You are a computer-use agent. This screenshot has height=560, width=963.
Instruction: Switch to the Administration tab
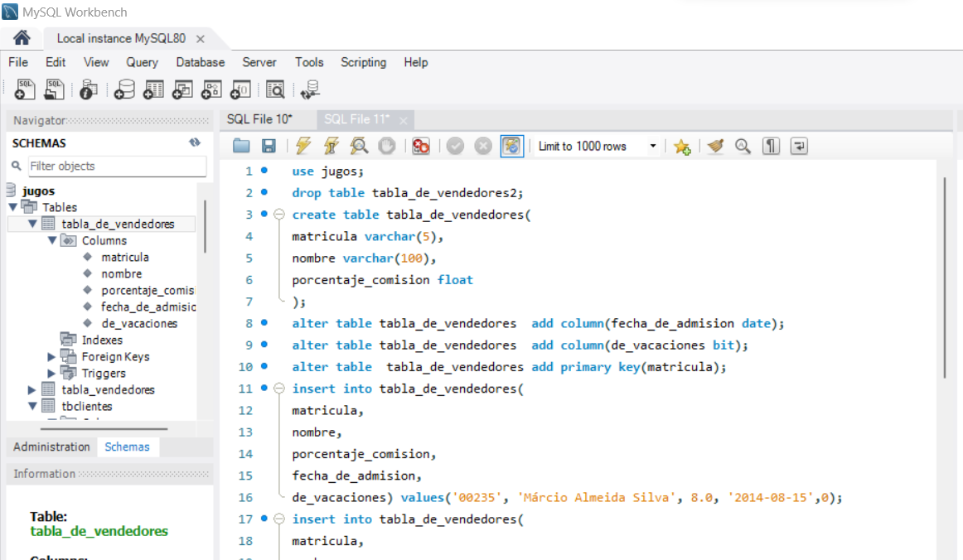51,447
